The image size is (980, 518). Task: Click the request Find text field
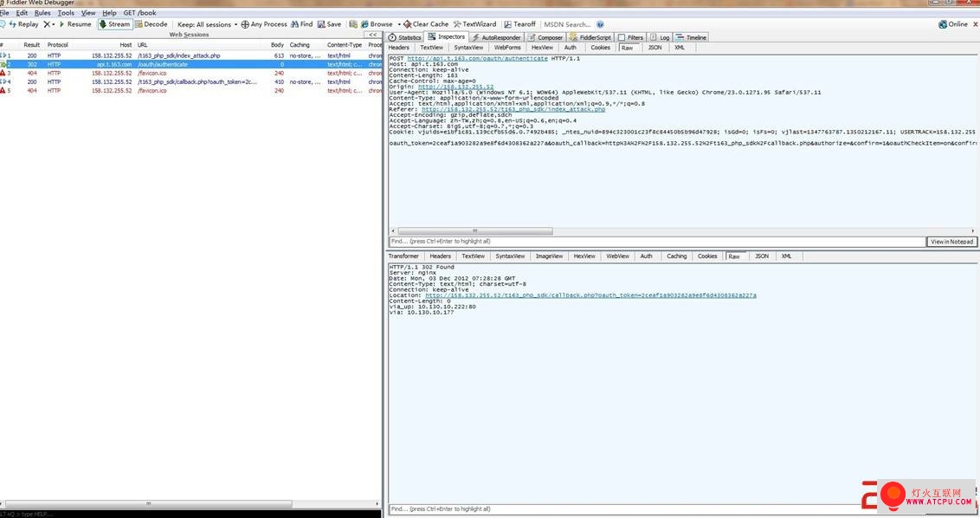coord(656,242)
